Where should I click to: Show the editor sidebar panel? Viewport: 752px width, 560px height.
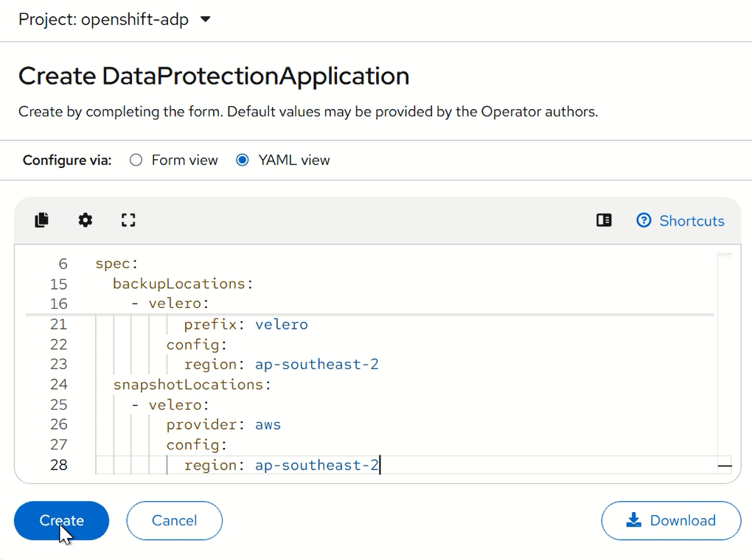coord(604,220)
